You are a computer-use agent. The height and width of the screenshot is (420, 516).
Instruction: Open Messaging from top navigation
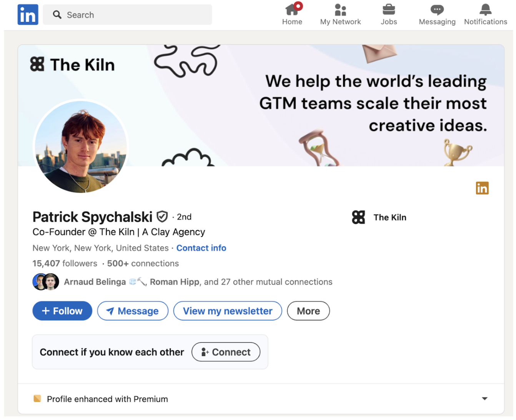pyautogui.click(x=437, y=15)
